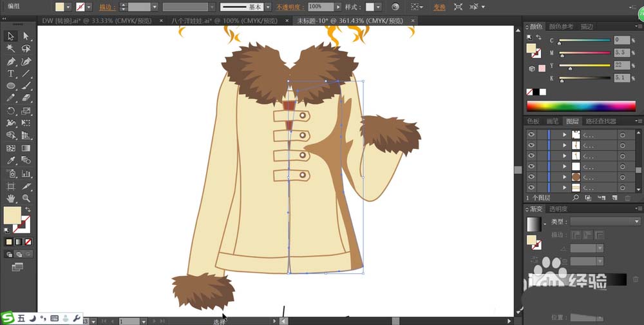Select the Type tool
644x325 pixels.
click(11, 74)
